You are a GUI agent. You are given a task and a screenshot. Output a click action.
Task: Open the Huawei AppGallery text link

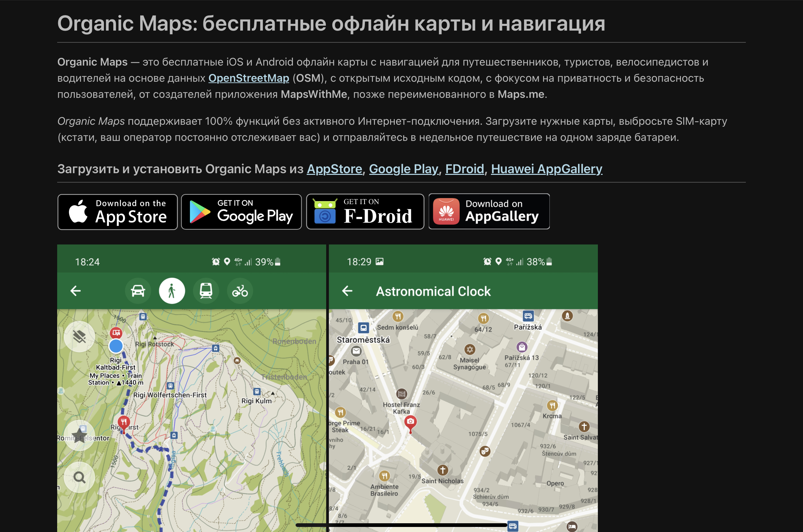point(546,169)
